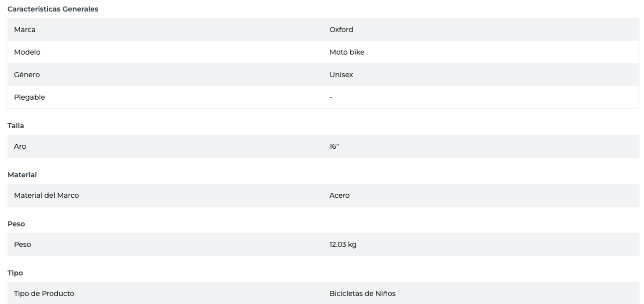The image size is (644, 304).
Task: Click the dash value in Plegable row
Action: (331, 97)
